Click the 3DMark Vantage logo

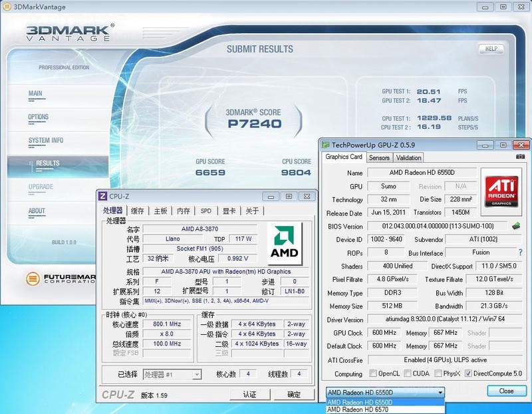70,33
